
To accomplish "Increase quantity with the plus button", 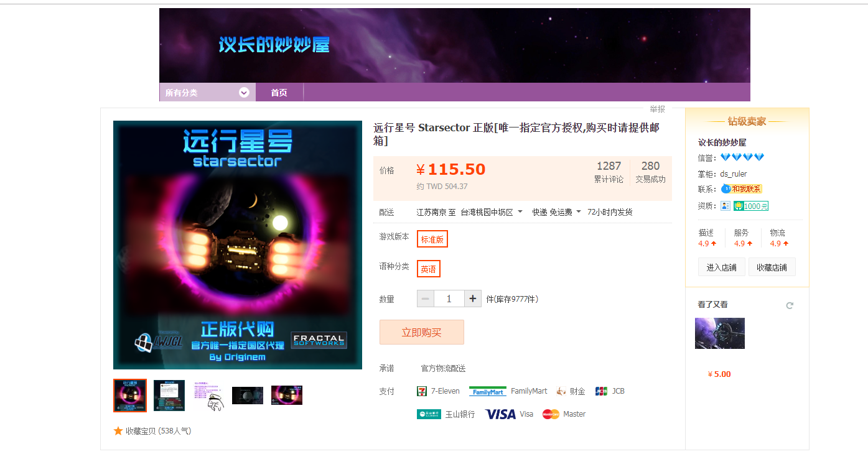I will pos(473,299).
